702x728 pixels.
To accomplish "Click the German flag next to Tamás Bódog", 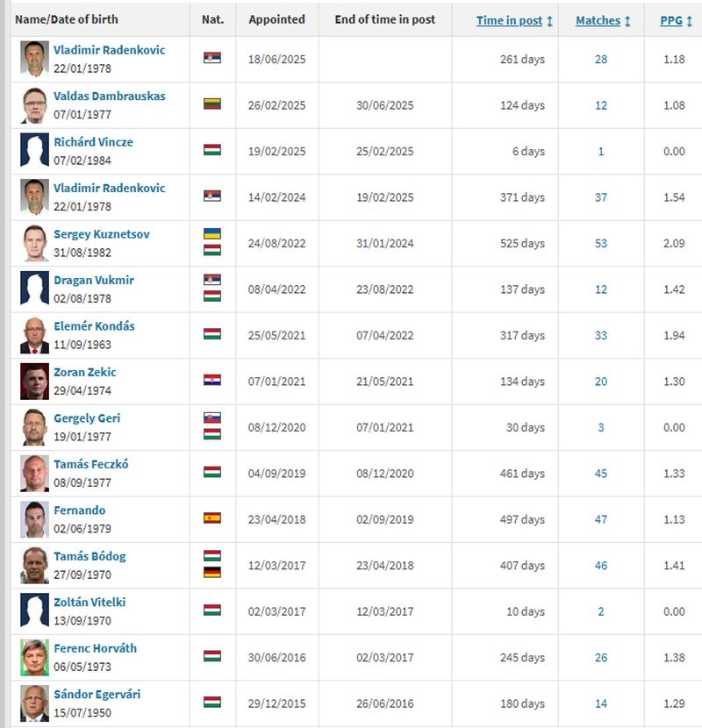I will (x=212, y=572).
